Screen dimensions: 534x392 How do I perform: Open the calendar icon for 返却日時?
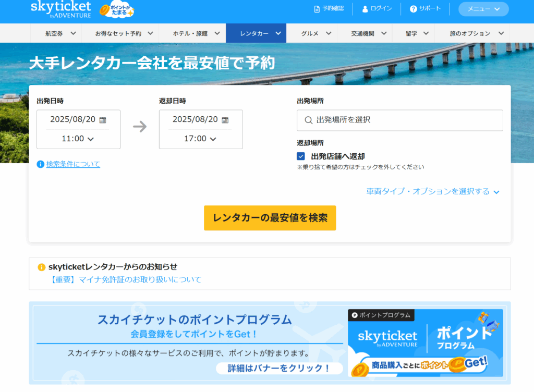[x=225, y=120]
